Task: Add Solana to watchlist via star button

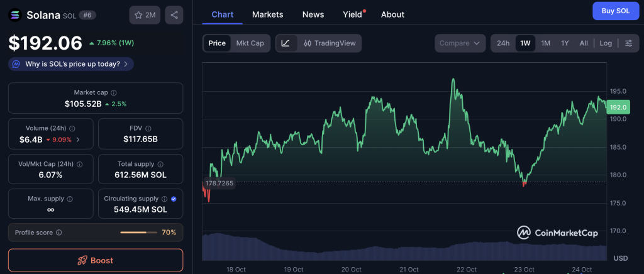Action: tap(145, 15)
